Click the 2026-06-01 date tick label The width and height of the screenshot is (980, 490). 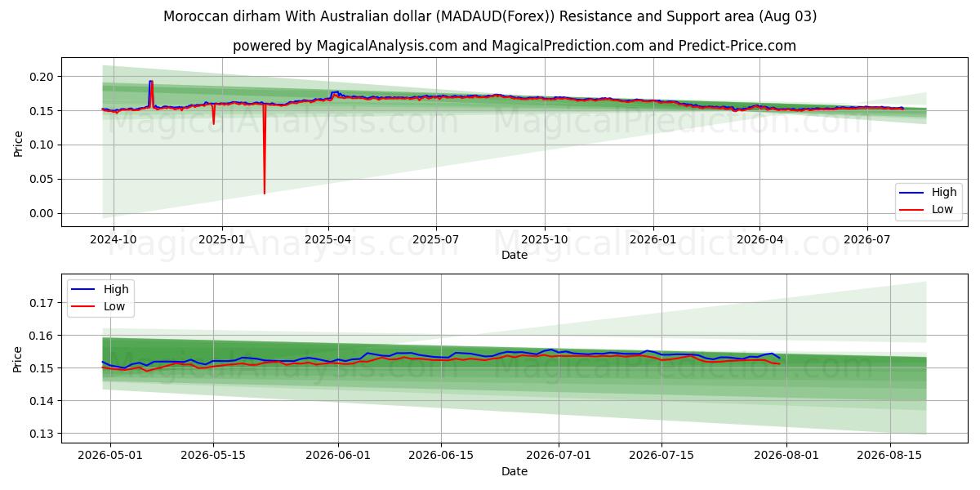tap(337, 457)
